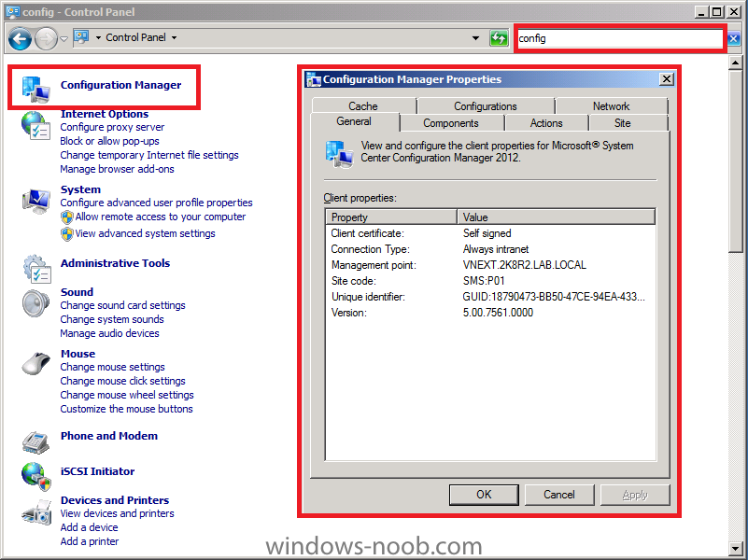
Task: Switch to the Configurations tab
Action: pyautogui.click(x=486, y=105)
